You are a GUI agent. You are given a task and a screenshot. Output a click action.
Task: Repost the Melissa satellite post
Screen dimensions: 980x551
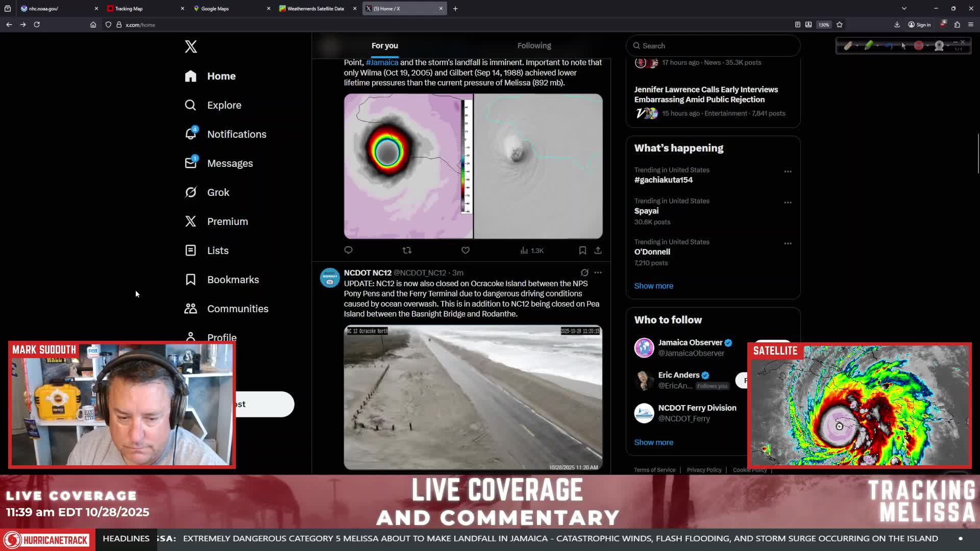click(x=407, y=251)
